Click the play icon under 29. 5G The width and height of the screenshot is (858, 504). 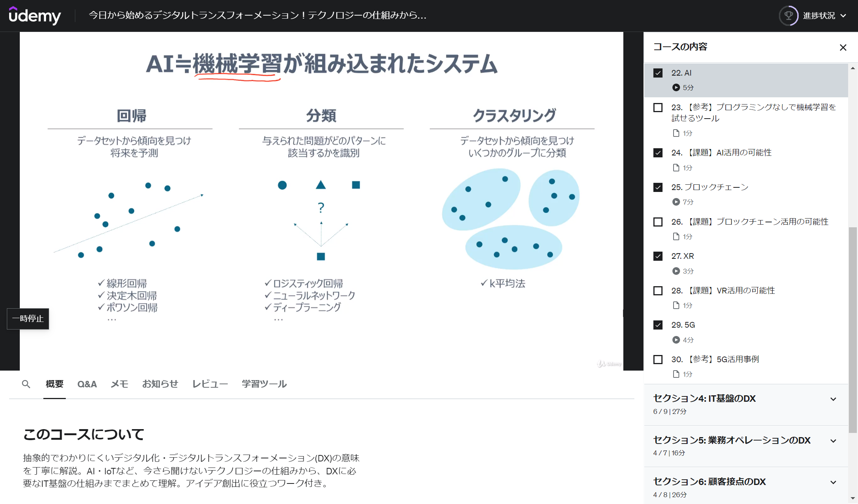[x=676, y=340]
